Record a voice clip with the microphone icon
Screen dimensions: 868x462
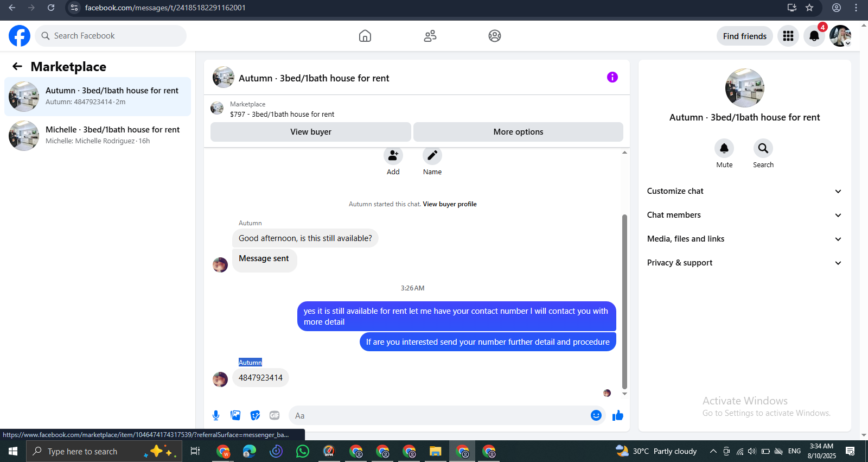pyautogui.click(x=216, y=415)
